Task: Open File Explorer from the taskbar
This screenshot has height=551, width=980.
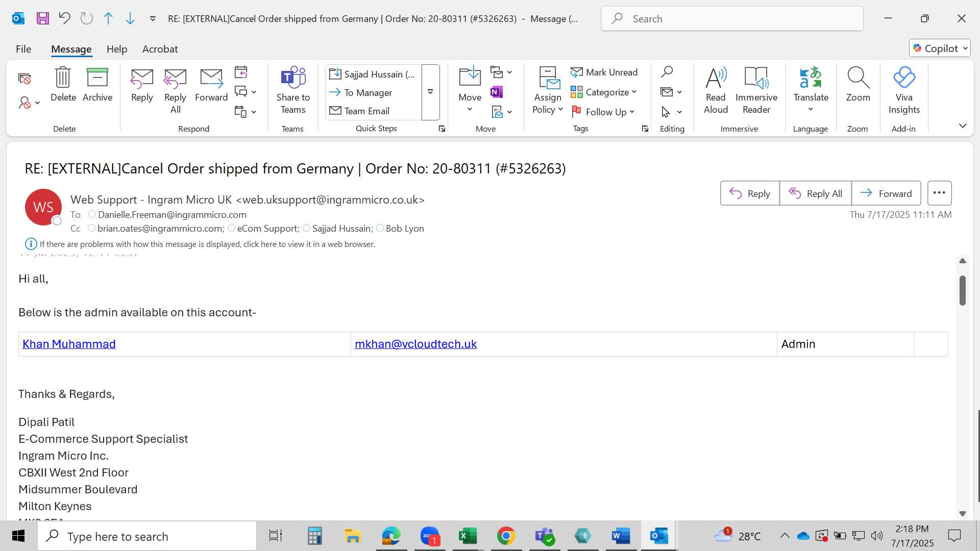Action: (352, 536)
